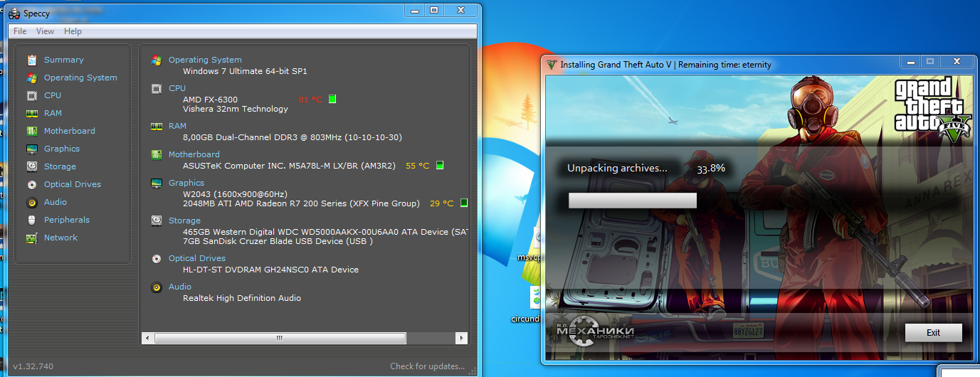Image resolution: width=980 pixels, height=377 pixels.
Task: Click Exit button in GTA V installer
Action: [x=933, y=333]
